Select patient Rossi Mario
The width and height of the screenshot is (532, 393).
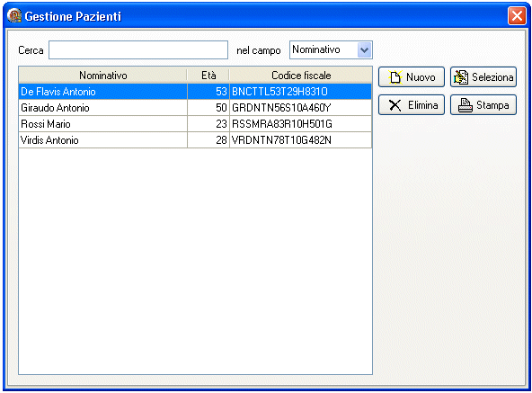click(46, 124)
